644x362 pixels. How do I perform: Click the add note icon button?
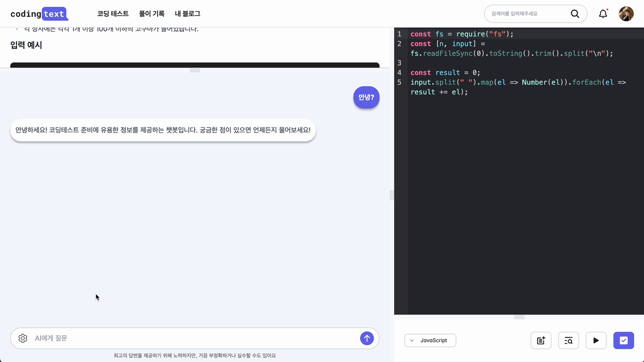pyautogui.click(x=541, y=341)
